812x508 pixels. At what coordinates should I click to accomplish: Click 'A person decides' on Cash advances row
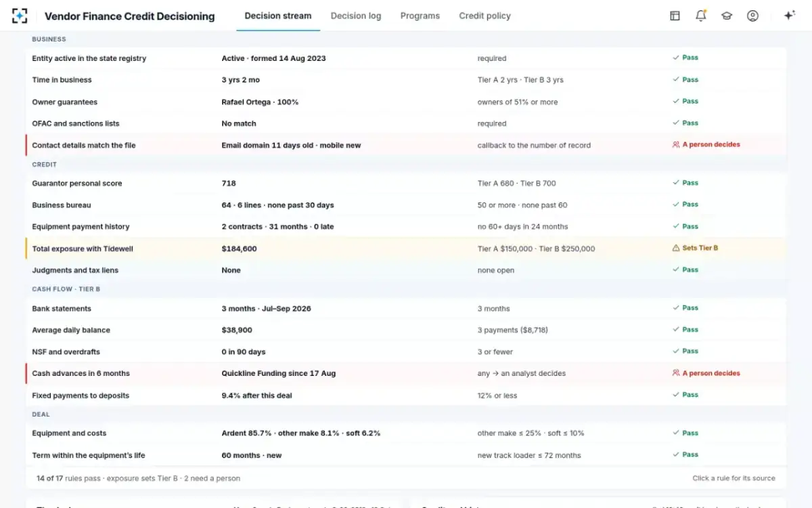click(706, 373)
